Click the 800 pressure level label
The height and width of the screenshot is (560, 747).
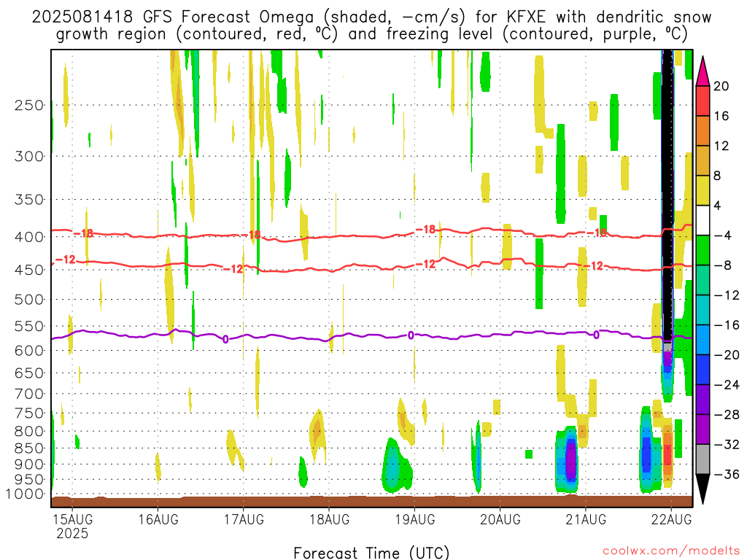[29, 432]
